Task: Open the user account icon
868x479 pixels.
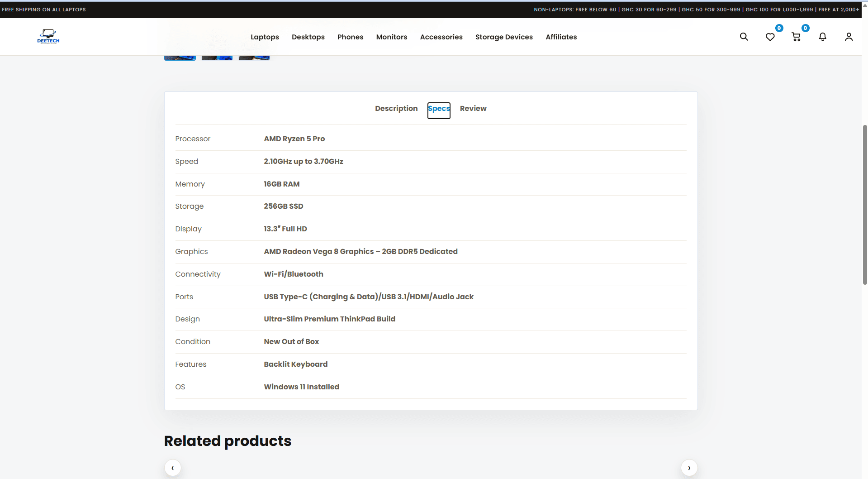Action: click(x=849, y=37)
